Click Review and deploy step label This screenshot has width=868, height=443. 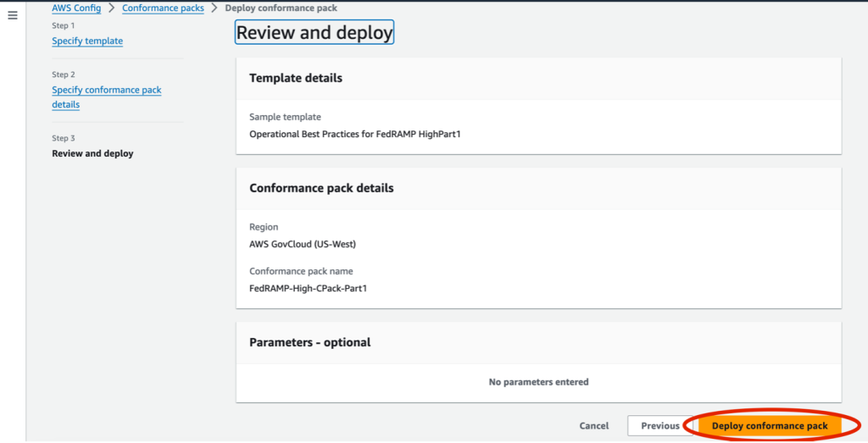point(92,153)
